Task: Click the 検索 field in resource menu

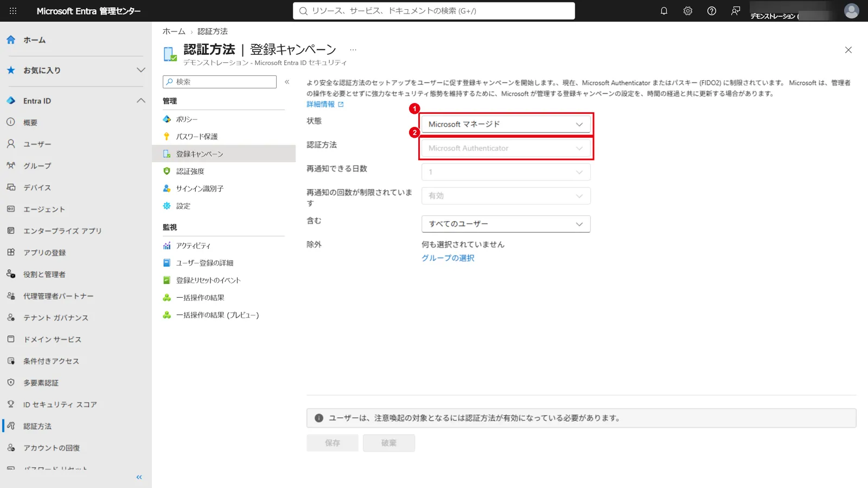Action: tap(220, 82)
